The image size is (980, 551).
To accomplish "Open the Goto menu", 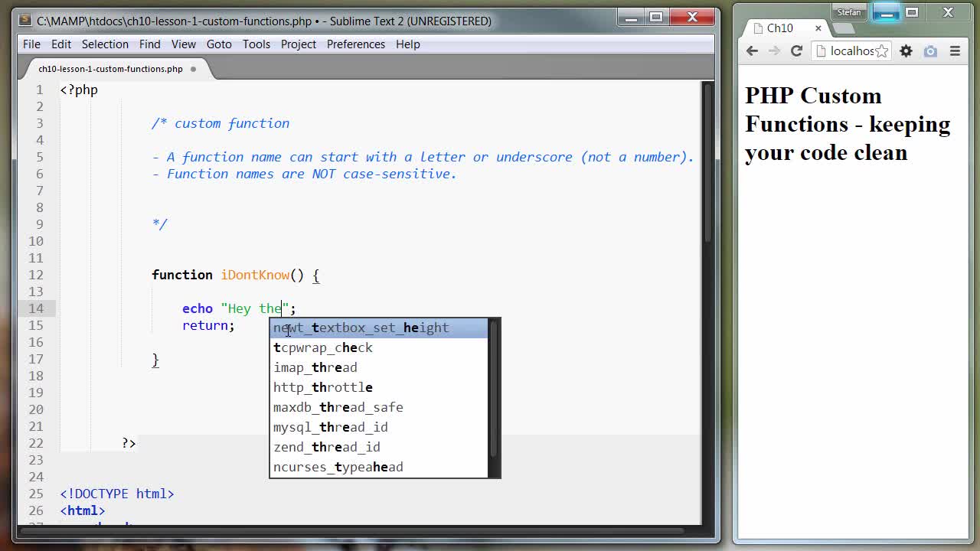I will pyautogui.click(x=219, y=44).
